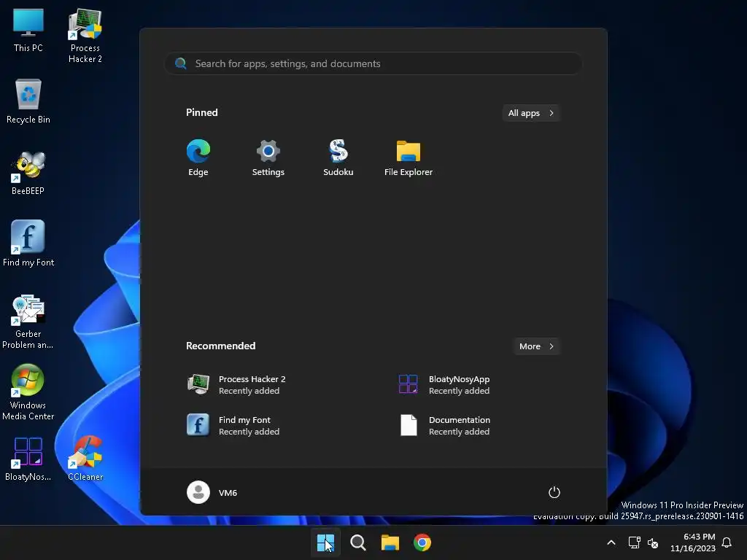This screenshot has height=560, width=747.
Task: Select Gerber Problem desktop shortcut
Action: (28, 322)
